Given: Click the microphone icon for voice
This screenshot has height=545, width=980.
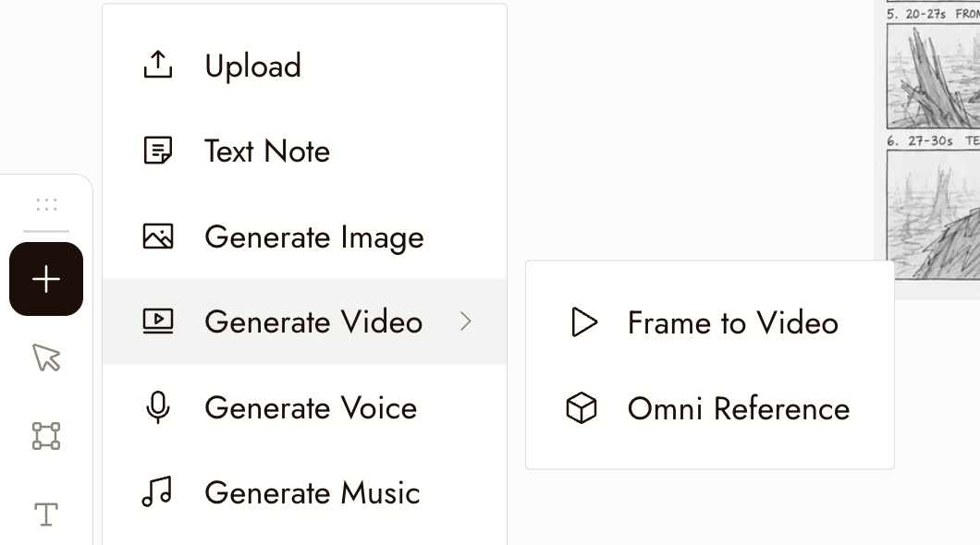Looking at the screenshot, I should [158, 407].
